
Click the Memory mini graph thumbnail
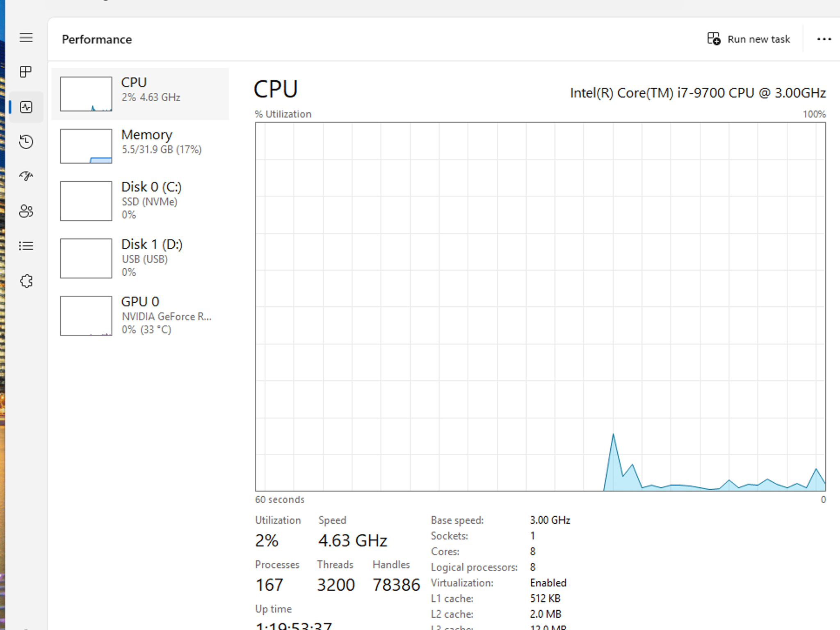pyautogui.click(x=86, y=146)
